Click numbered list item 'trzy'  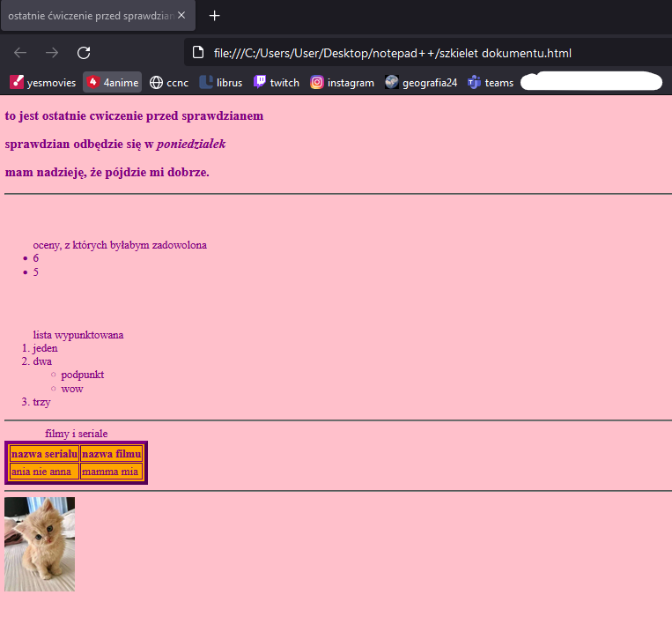[41, 402]
